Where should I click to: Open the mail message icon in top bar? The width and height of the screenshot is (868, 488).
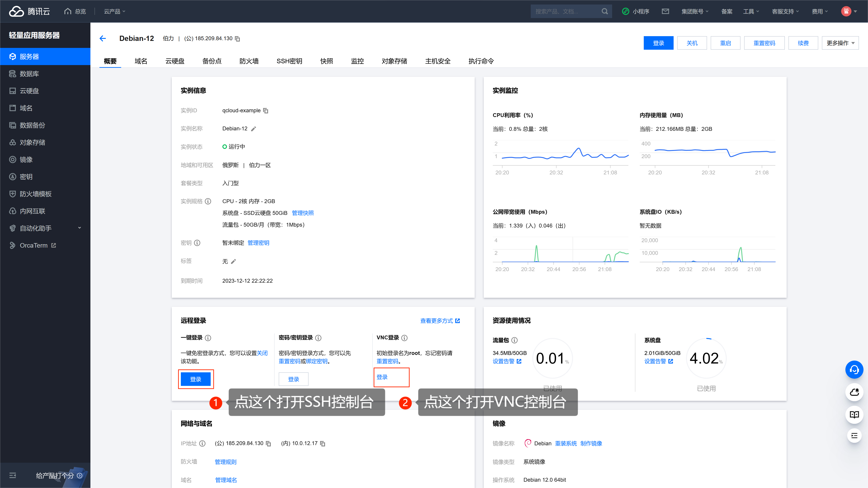point(665,12)
